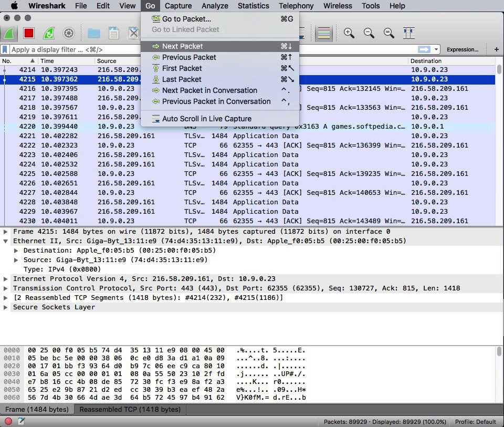Open the Edit menu

click(x=103, y=6)
